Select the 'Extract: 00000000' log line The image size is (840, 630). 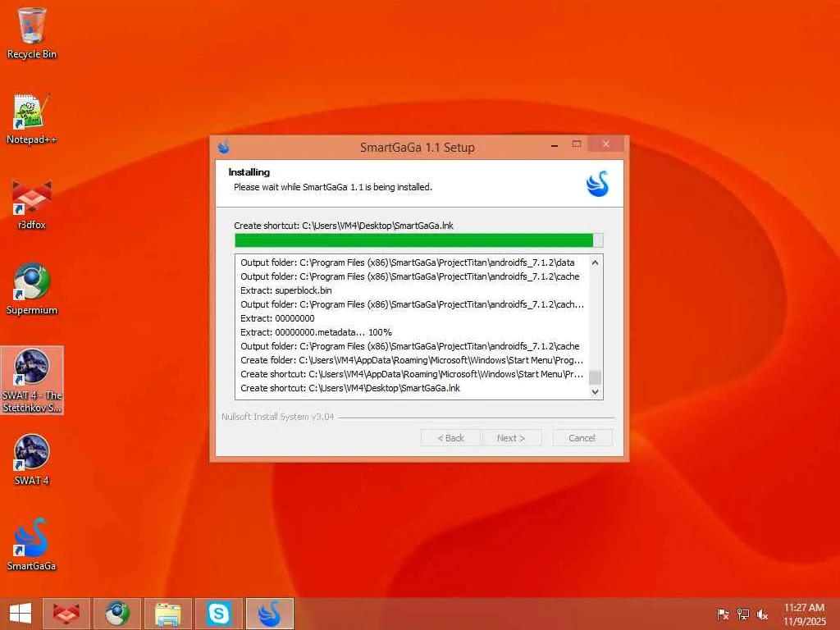click(x=277, y=318)
